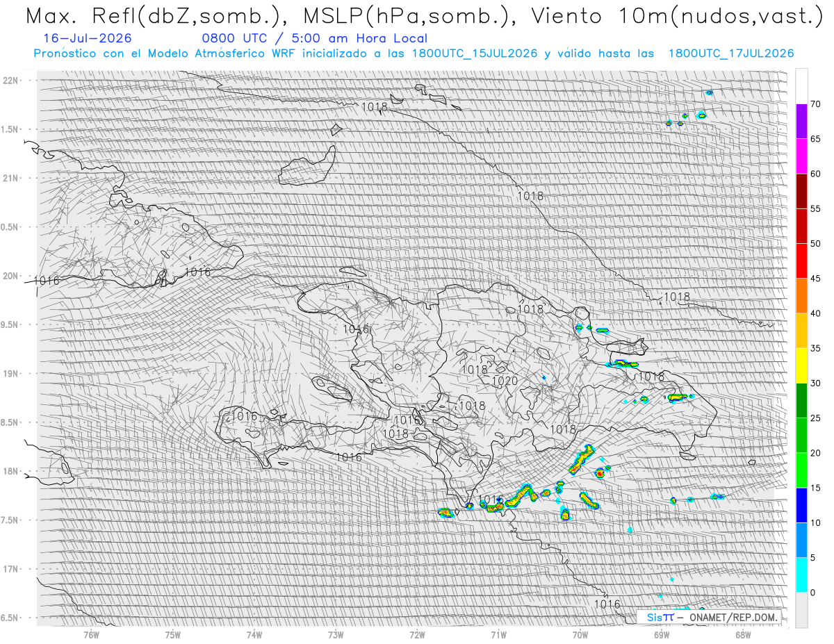
Task: Click the validity stamp '1800UTC_17JUL2026'
Action: [x=731, y=53]
